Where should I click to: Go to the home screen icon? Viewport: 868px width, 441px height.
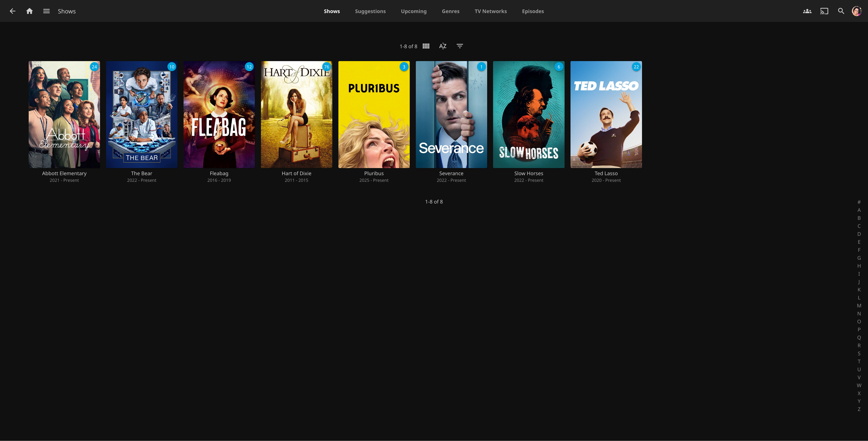click(29, 11)
